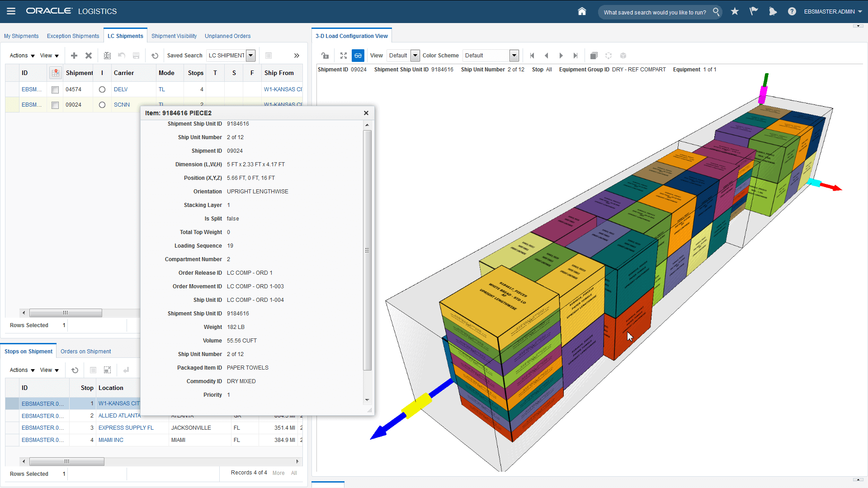Open the Saved Search LC SHIPMENT dropdown
Viewport: 868px width, 488px height.
point(251,56)
